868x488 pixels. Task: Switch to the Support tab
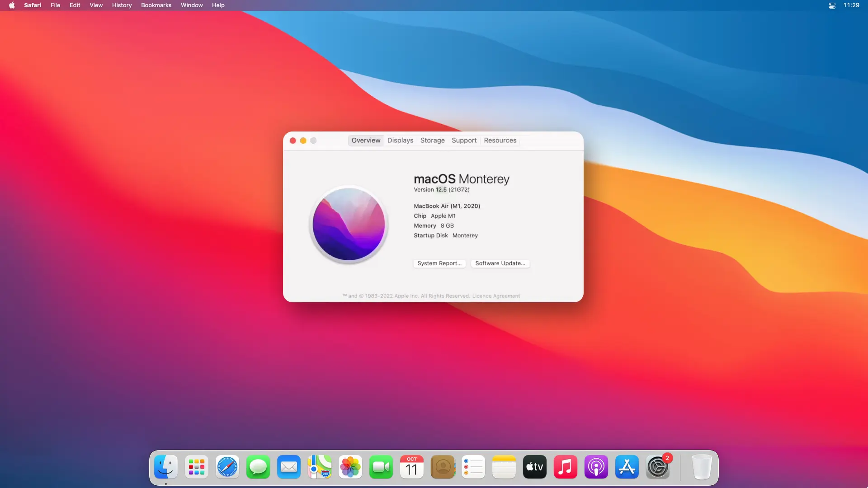click(x=464, y=141)
